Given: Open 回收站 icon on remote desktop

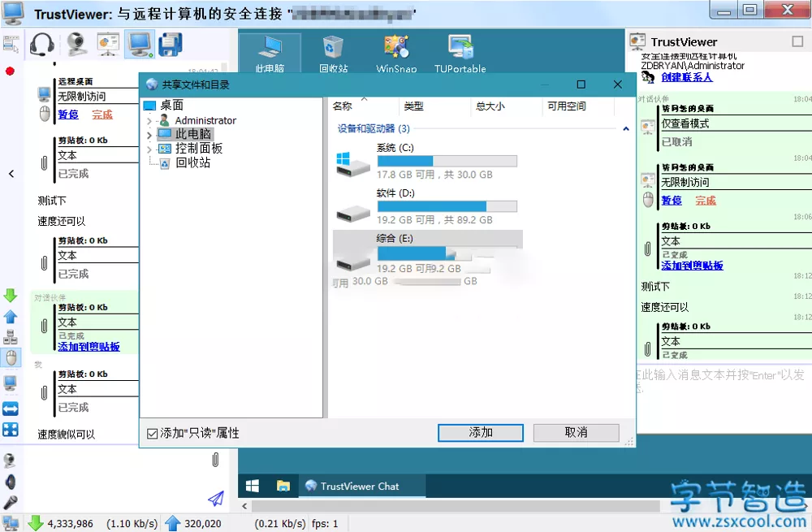Looking at the screenshot, I should pyautogui.click(x=333, y=54).
